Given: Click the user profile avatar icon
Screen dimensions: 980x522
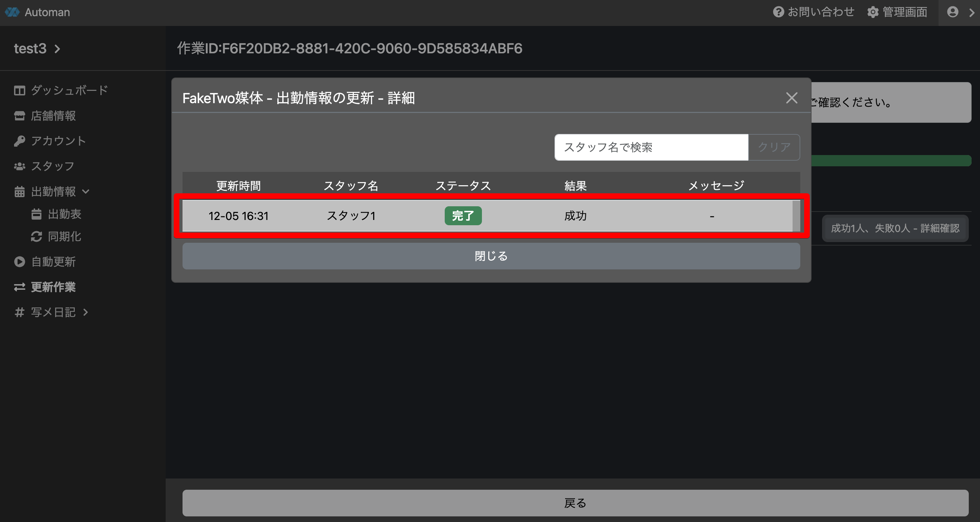Looking at the screenshot, I should [952, 12].
